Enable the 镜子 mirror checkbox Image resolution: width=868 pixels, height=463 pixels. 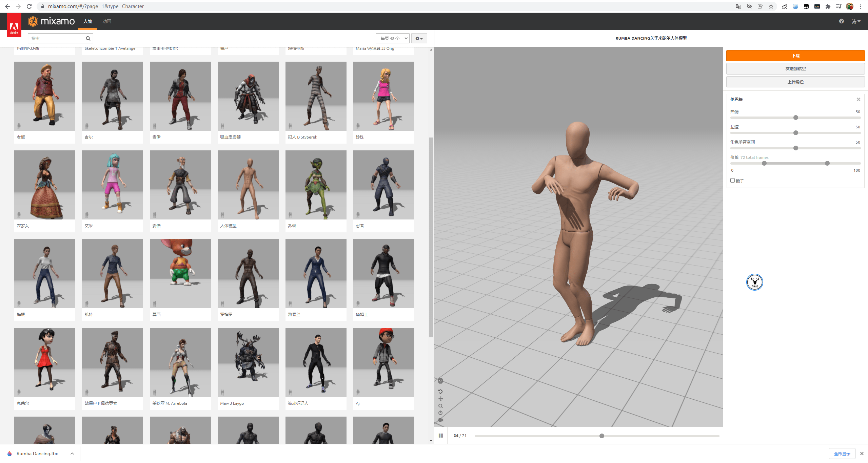[x=732, y=181]
